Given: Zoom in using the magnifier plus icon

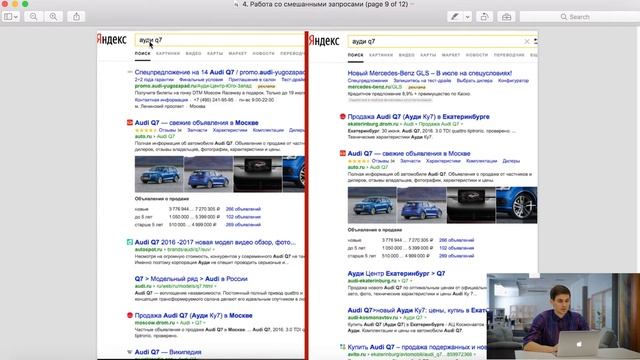Looking at the screenshot, I should [53, 17].
